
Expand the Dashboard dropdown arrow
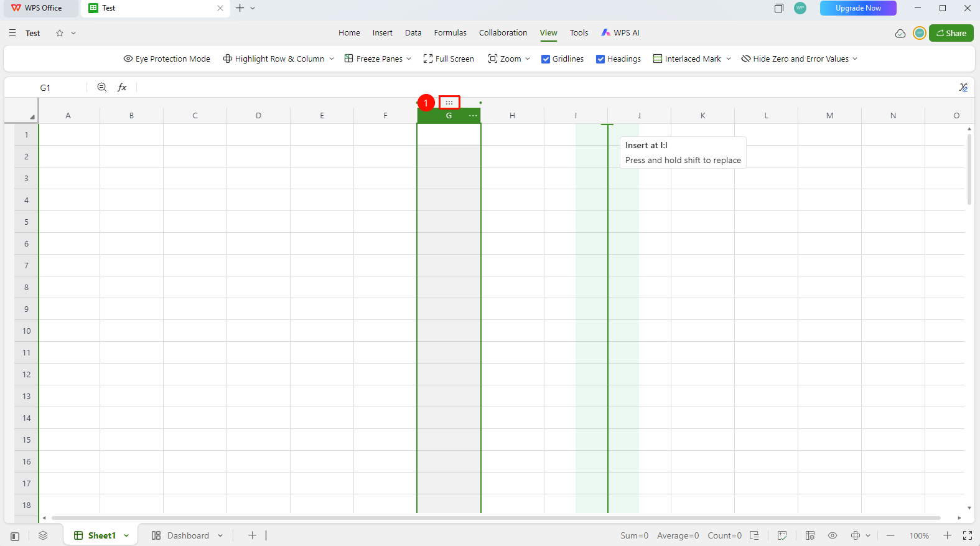[220, 535]
